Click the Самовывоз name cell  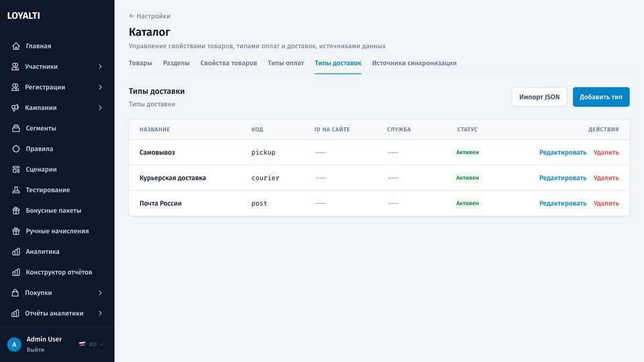point(157,152)
